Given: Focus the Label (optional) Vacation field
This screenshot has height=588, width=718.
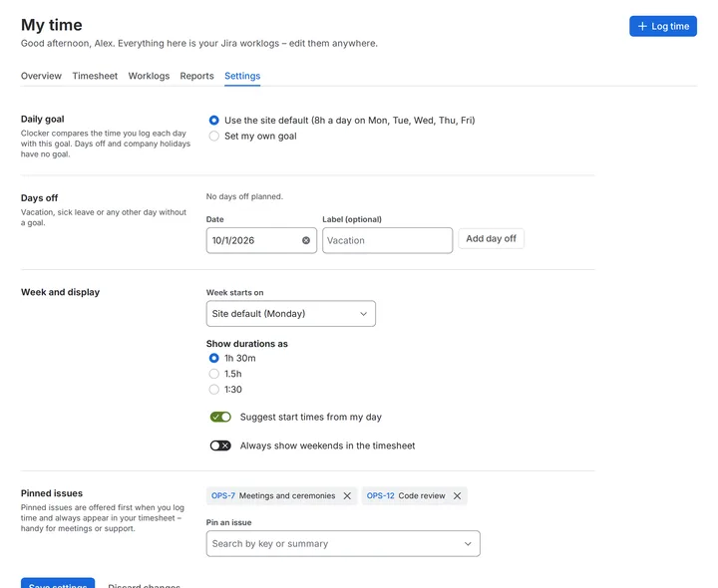Looking at the screenshot, I should point(387,240).
